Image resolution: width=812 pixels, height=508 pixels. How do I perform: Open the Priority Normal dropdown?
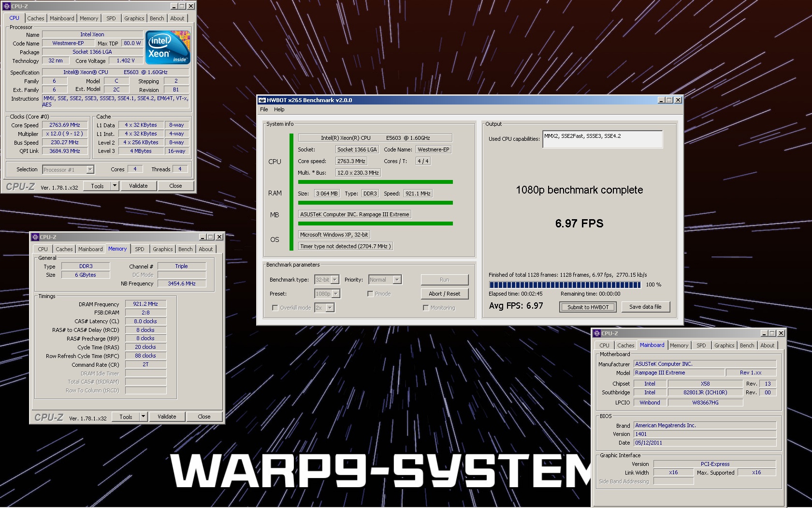[397, 280]
